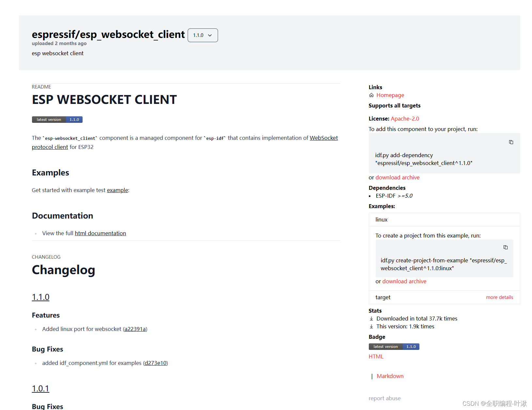Click the download icon next to this version stat
This screenshot has width=532, height=410.
pyautogui.click(x=371, y=326)
